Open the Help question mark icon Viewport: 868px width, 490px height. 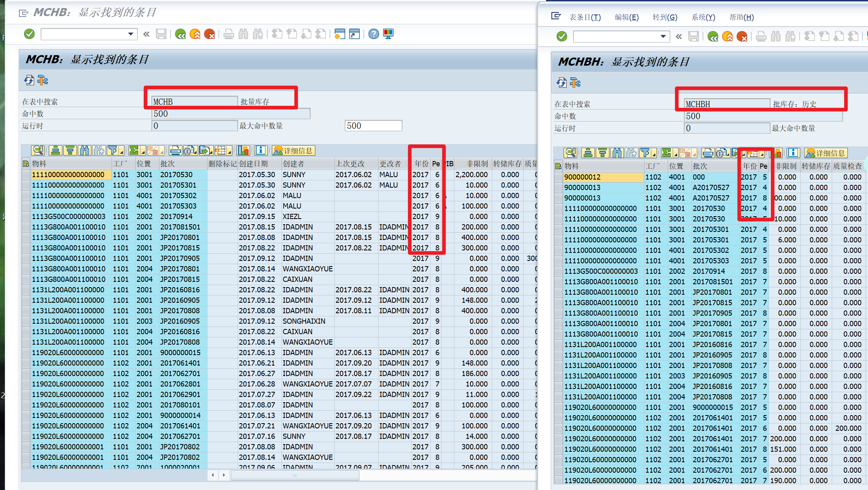pyautogui.click(x=374, y=34)
